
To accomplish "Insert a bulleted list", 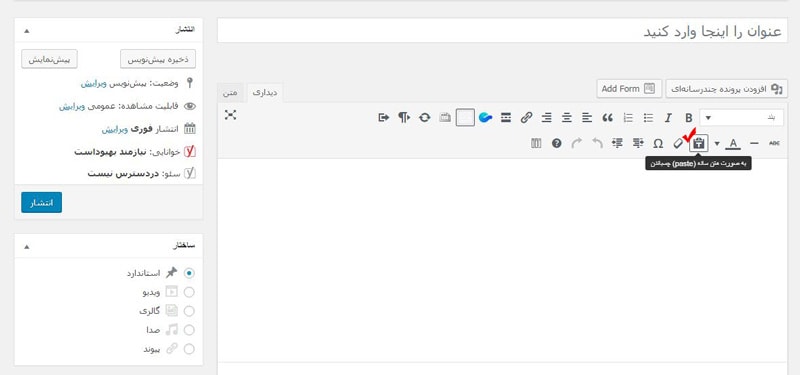I will (x=648, y=118).
